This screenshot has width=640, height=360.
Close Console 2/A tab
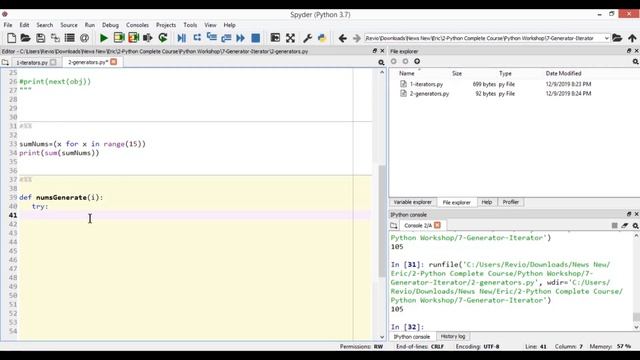[x=438, y=225]
